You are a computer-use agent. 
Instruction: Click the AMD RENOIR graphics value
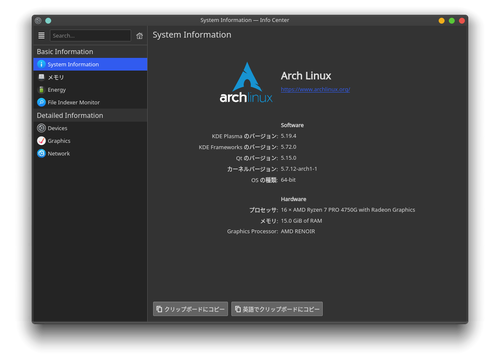pos(298,231)
